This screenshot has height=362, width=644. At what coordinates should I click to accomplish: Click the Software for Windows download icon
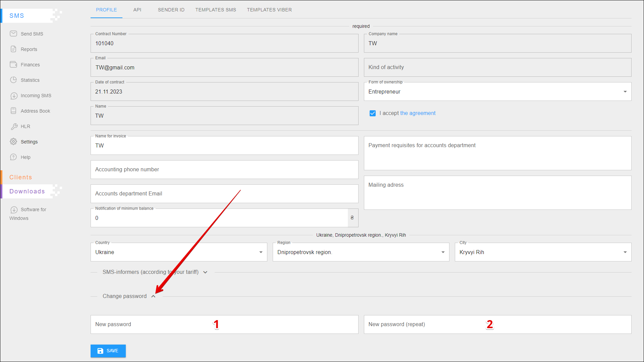click(14, 209)
